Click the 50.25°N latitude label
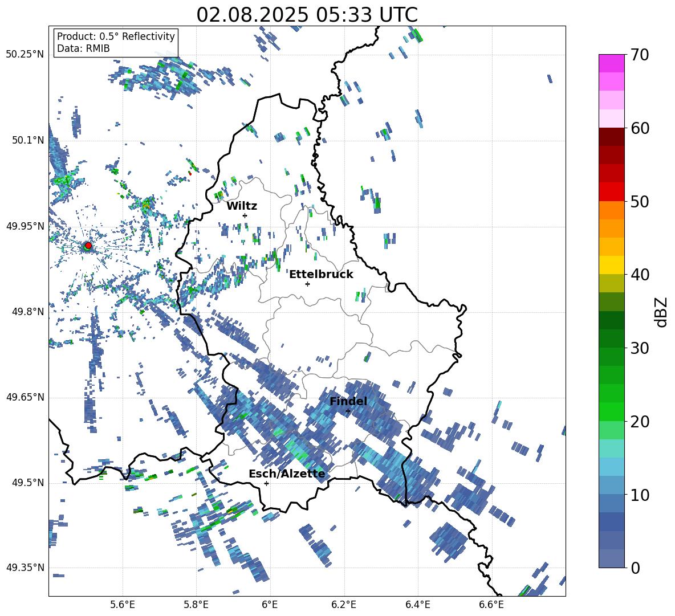The height and width of the screenshot is (616, 675). click(x=25, y=55)
